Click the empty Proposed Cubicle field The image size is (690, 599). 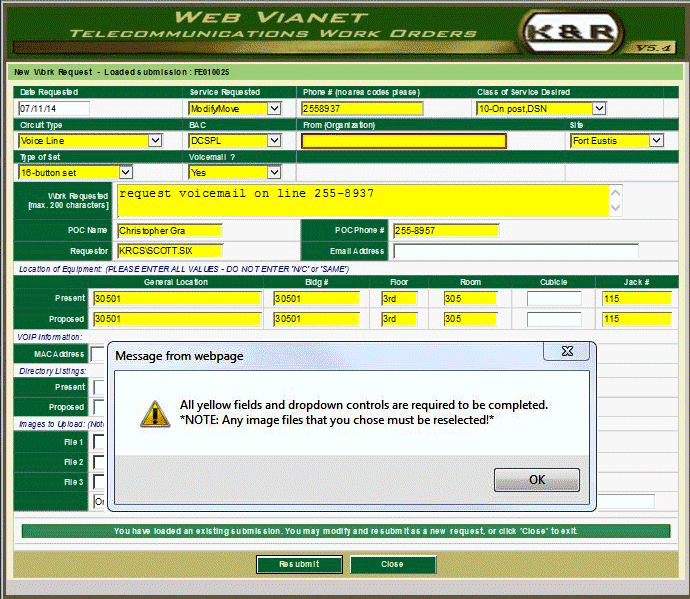pyautogui.click(x=554, y=319)
